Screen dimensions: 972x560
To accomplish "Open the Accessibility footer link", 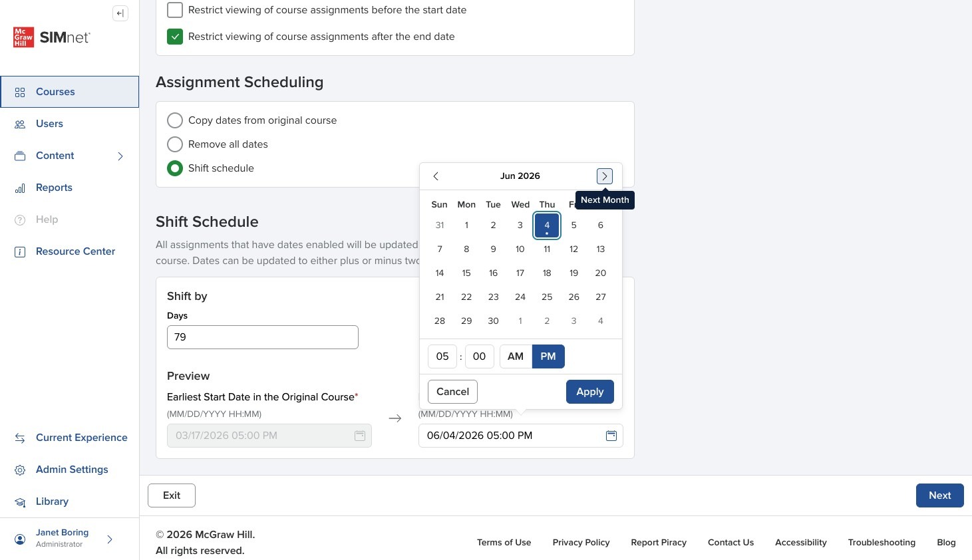I will click(801, 543).
